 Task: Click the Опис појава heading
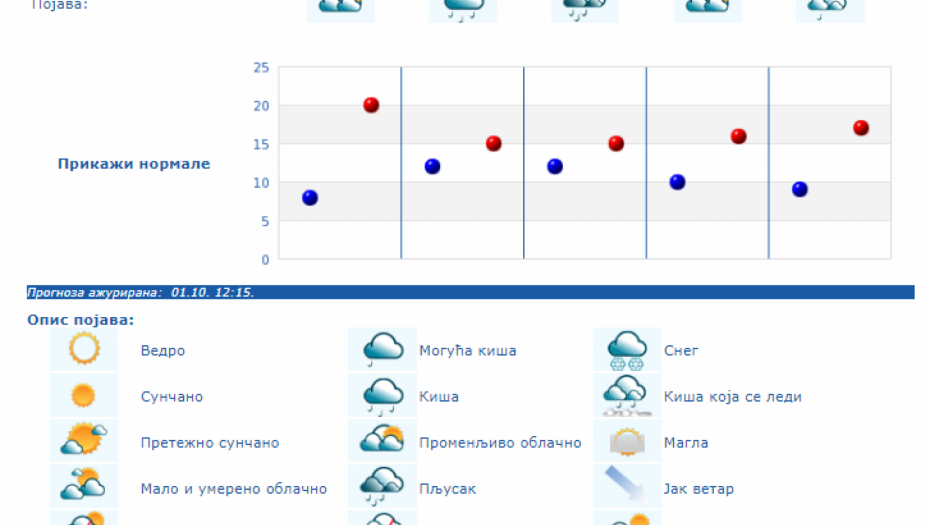click(81, 320)
